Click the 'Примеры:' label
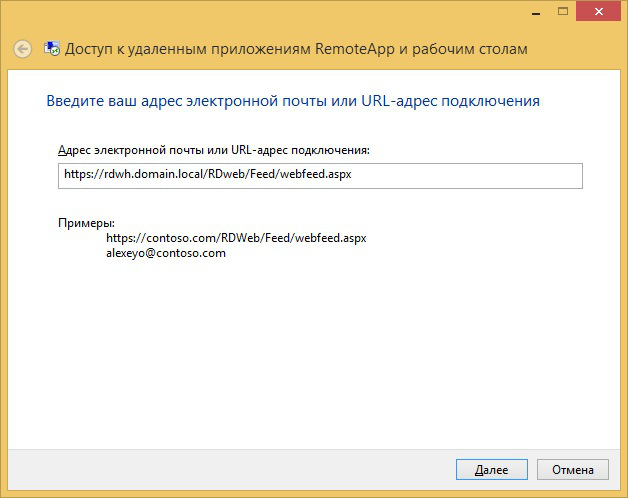 [87, 222]
